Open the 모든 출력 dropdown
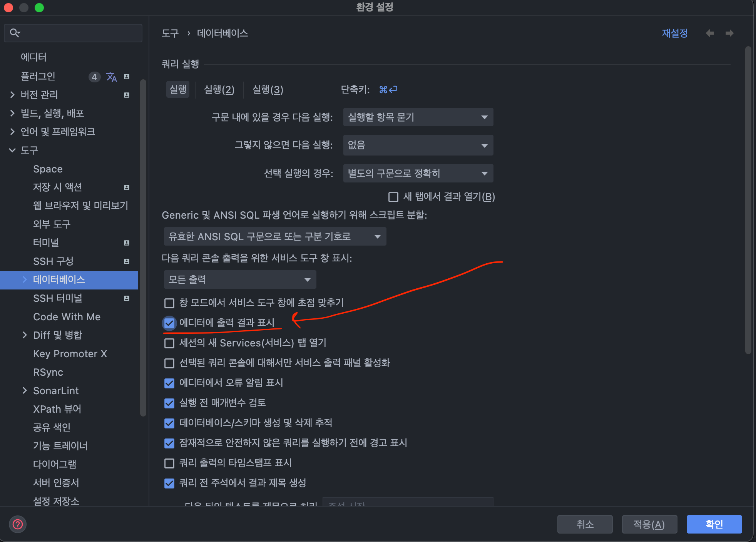 pyautogui.click(x=240, y=279)
